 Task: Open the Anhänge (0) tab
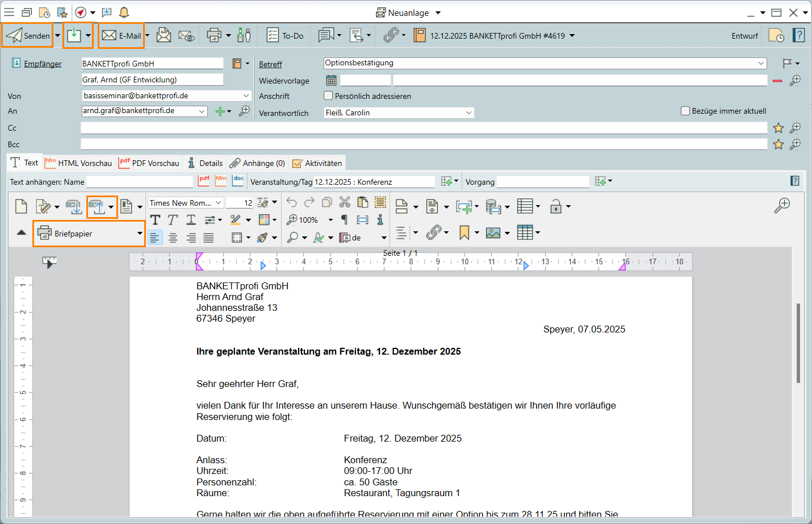point(258,163)
